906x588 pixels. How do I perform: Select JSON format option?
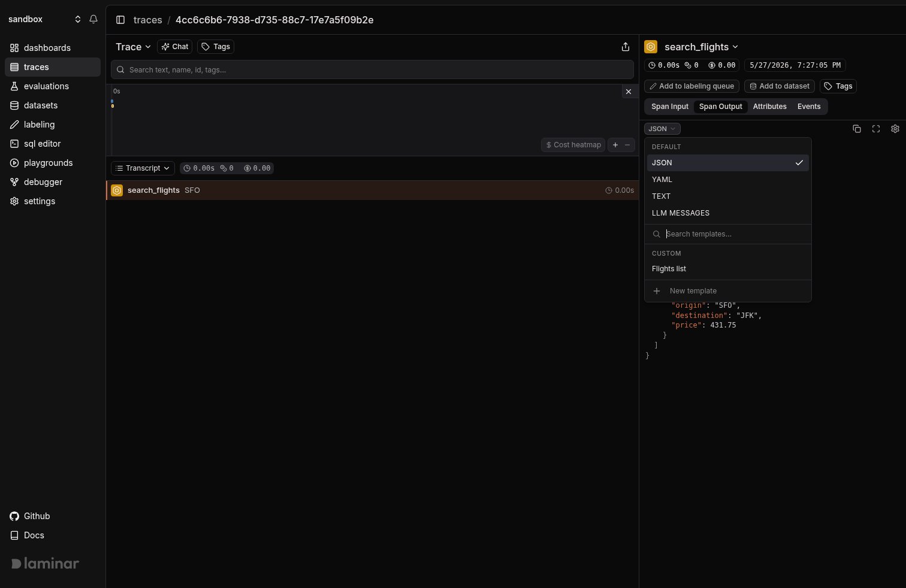pos(728,163)
